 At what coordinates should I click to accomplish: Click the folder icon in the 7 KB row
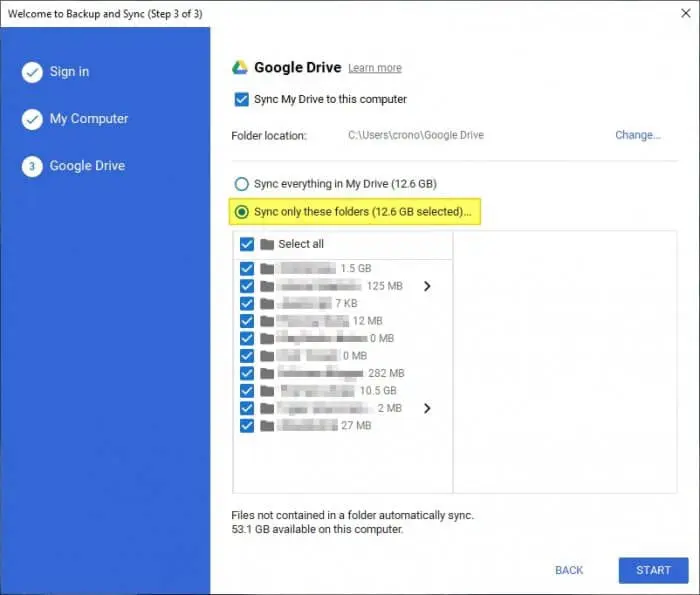[267, 304]
